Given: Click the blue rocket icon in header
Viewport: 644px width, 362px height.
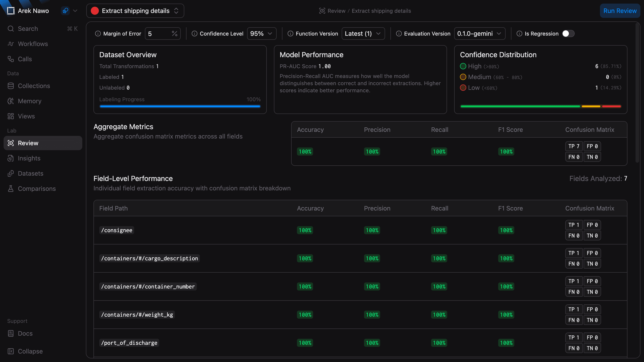Looking at the screenshot, I should (65, 11).
